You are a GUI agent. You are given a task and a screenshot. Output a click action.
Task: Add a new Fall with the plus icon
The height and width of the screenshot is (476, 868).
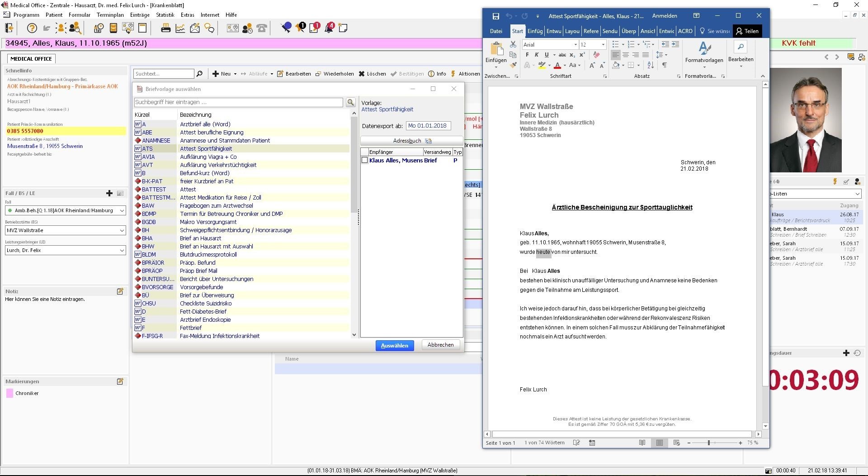tap(109, 193)
